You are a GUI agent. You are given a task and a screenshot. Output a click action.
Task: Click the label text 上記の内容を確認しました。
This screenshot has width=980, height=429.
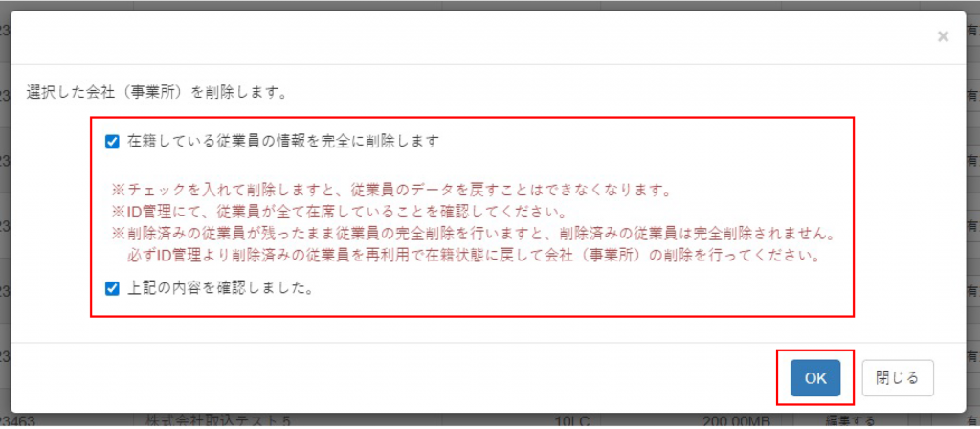click(220, 288)
